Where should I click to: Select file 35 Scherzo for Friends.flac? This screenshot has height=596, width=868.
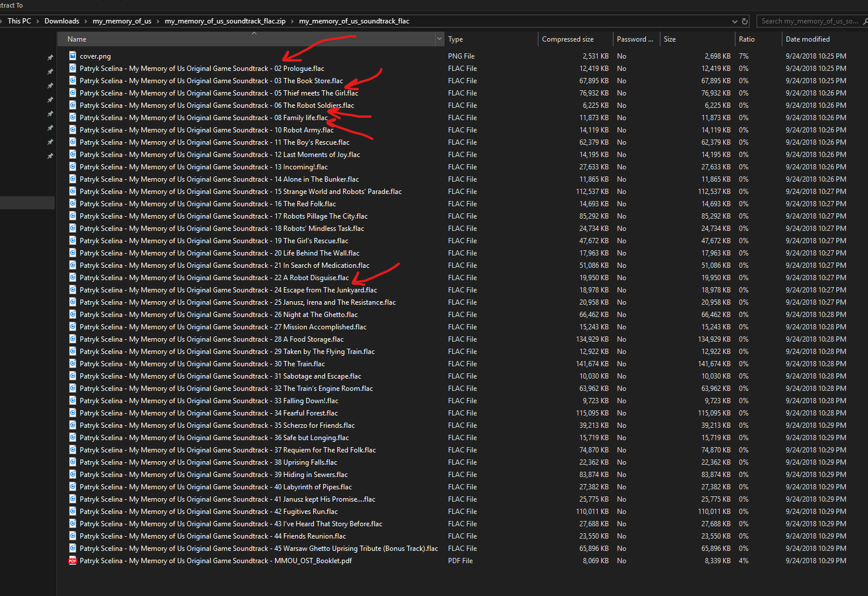(218, 425)
